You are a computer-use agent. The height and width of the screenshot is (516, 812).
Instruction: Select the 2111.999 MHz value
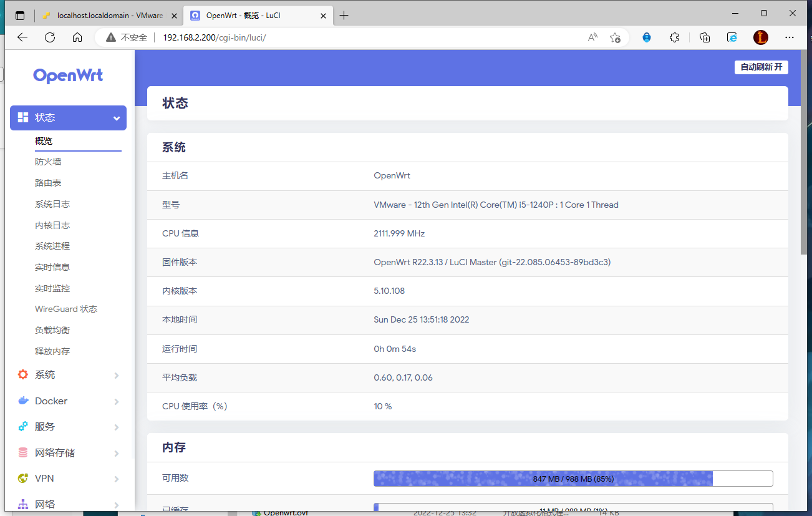[399, 233]
